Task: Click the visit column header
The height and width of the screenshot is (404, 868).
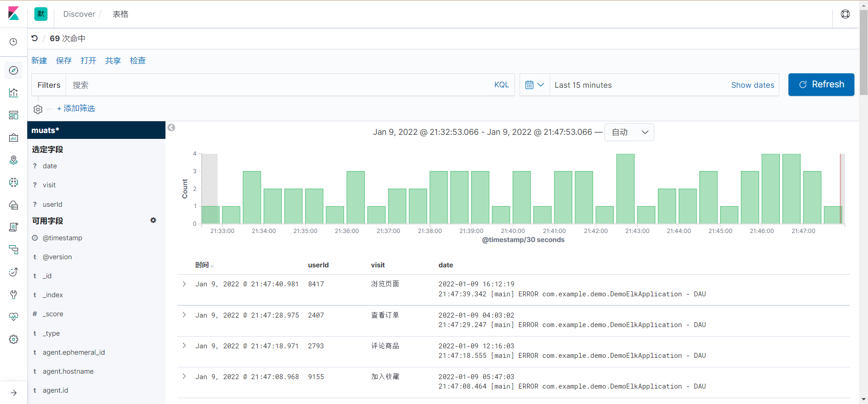Action: [x=378, y=265]
